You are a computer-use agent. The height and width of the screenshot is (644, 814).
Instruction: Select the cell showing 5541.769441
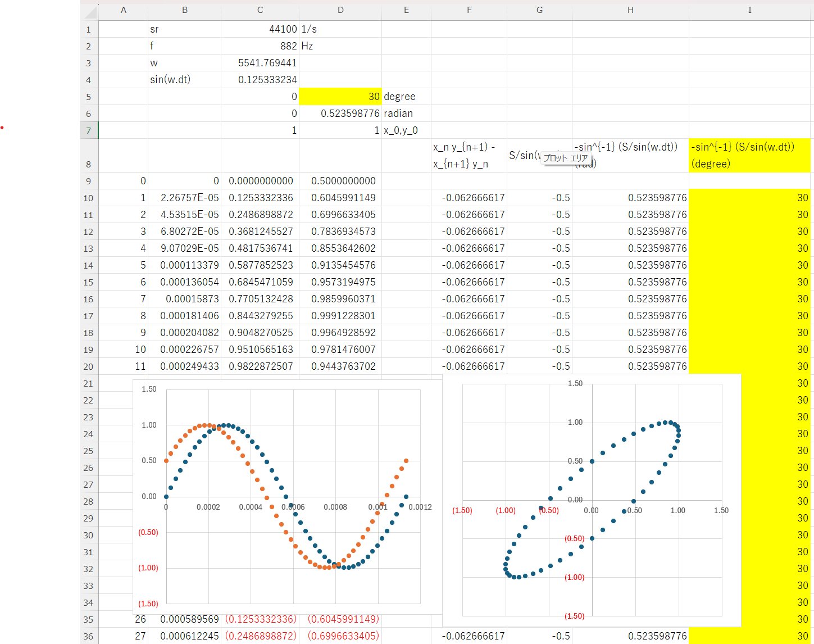coord(260,63)
